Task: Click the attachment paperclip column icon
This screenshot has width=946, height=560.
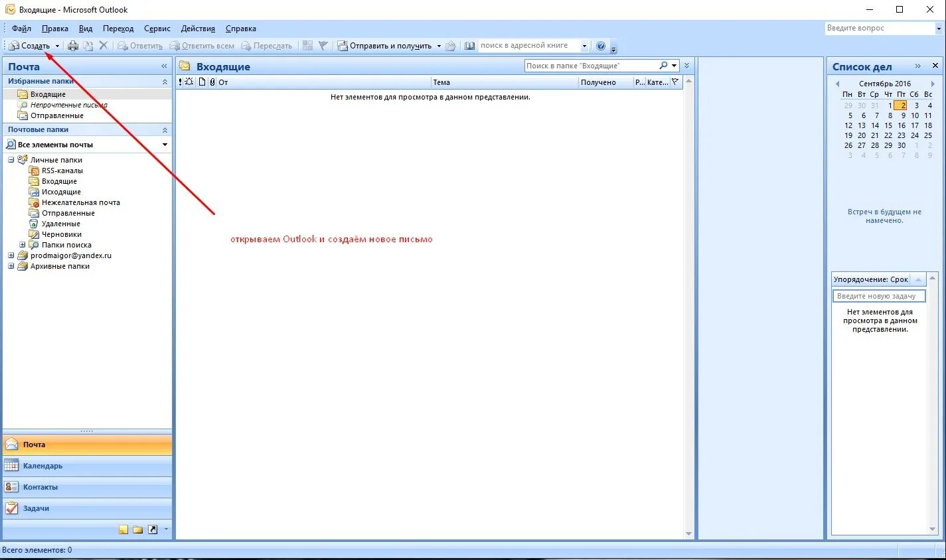Action: tap(212, 82)
